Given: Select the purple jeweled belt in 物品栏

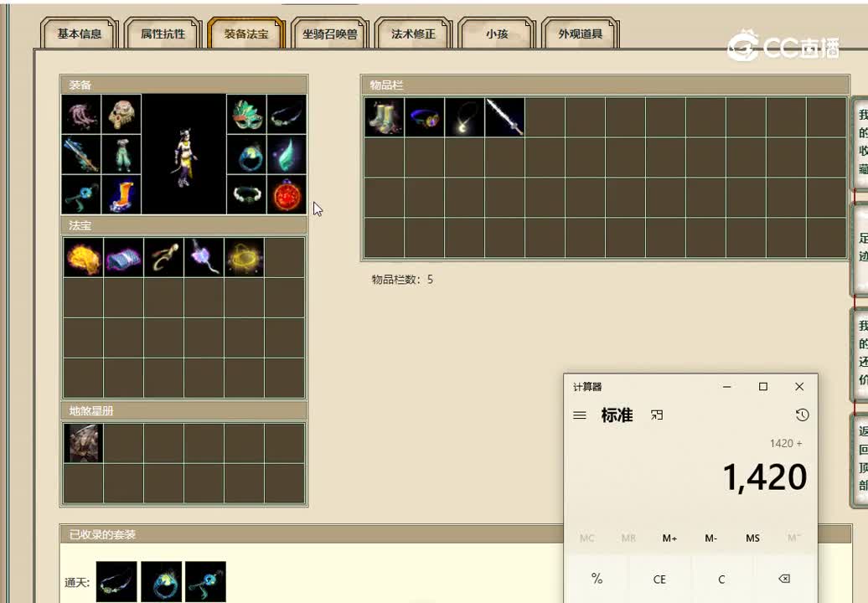Looking at the screenshot, I should (x=425, y=116).
